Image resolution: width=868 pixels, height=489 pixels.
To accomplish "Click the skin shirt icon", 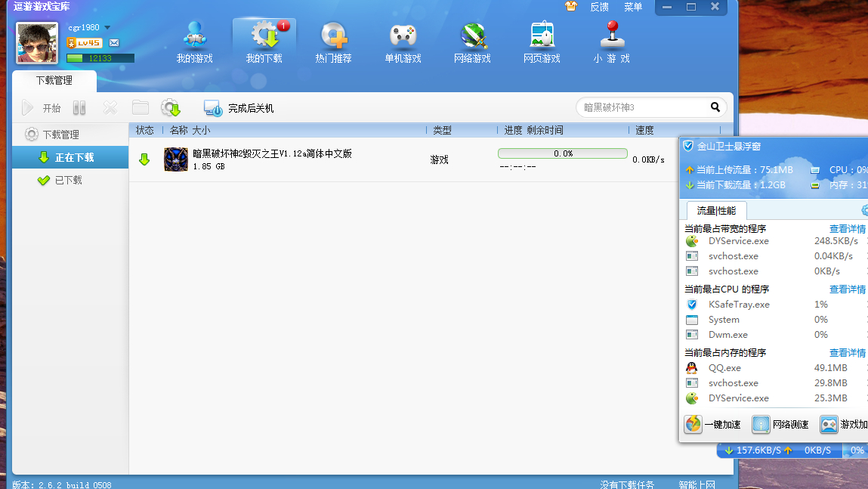I will pos(571,6).
